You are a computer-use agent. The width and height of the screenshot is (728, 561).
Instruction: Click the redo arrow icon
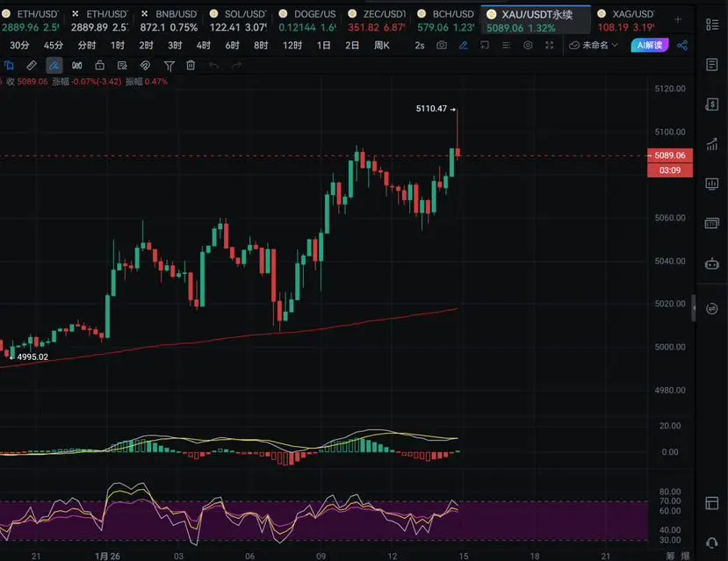tap(236, 66)
